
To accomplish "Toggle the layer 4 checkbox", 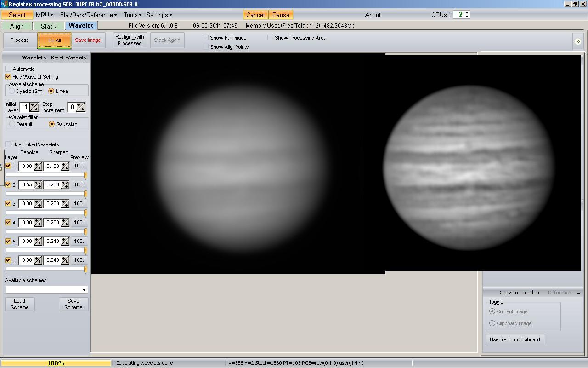I will tap(8, 223).
